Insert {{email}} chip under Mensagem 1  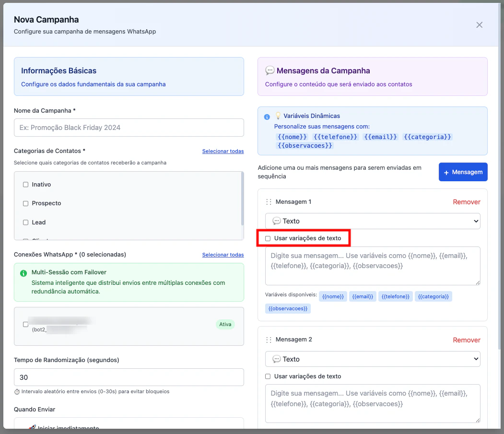pyautogui.click(x=362, y=296)
